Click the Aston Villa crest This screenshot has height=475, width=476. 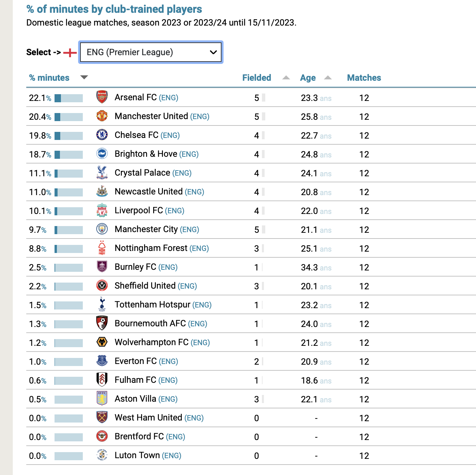pos(102,398)
